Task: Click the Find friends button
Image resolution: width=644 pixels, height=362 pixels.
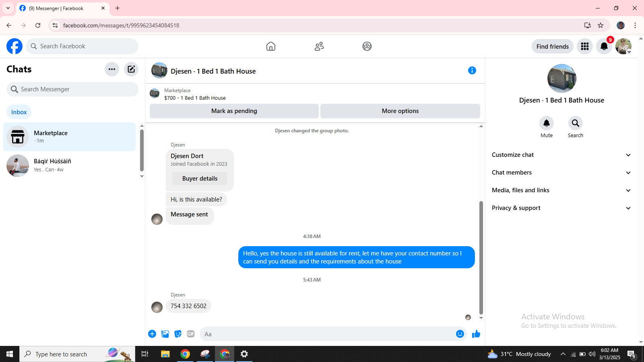Action: (x=553, y=47)
